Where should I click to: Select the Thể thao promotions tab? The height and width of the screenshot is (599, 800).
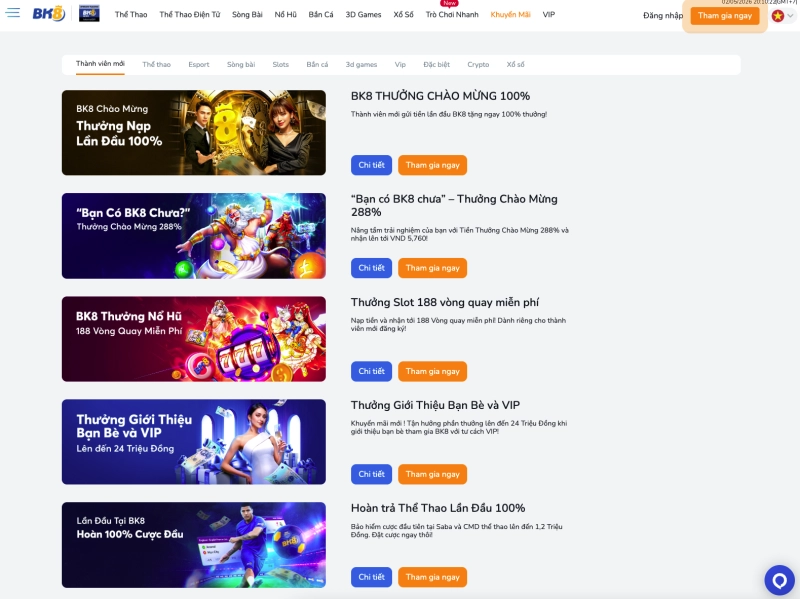pos(157,65)
